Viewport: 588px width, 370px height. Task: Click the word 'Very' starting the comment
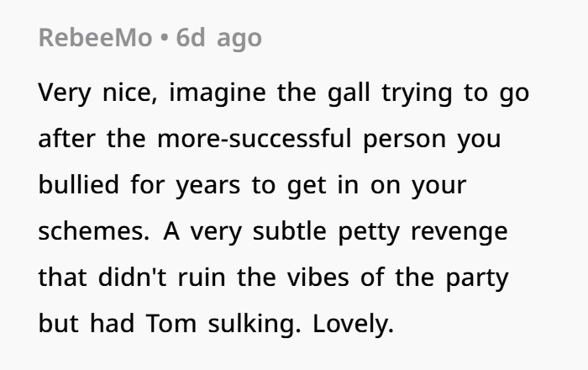[65, 92]
